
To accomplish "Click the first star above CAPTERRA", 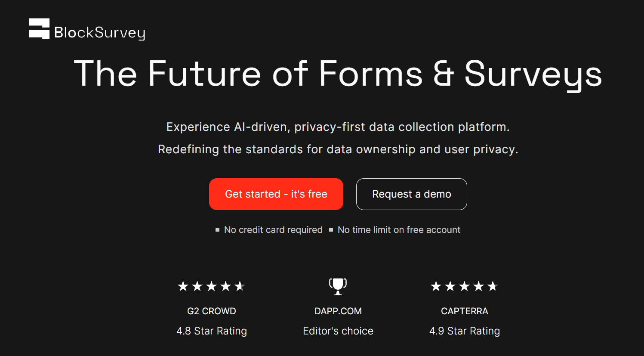I will coord(436,286).
